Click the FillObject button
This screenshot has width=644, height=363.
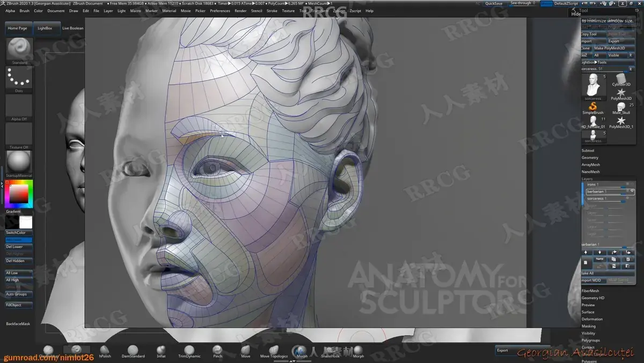19,305
